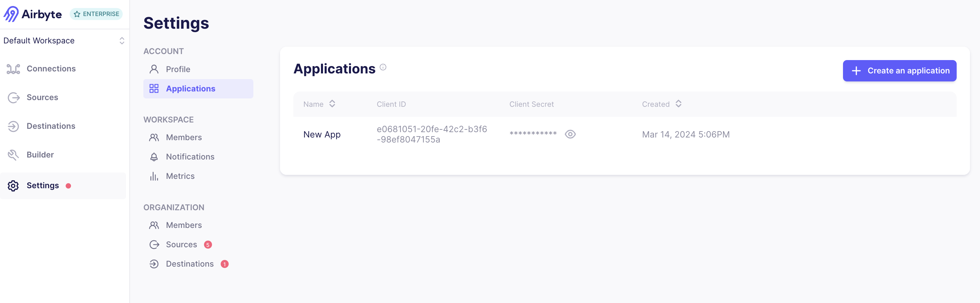Click Create an application
The width and height of the screenshot is (980, 303).
[x=899, y=70]
